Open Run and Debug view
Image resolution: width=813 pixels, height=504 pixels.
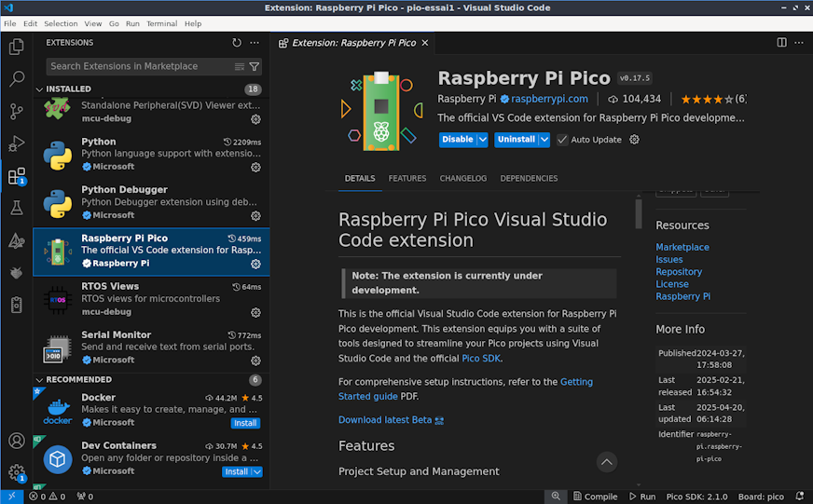click(x=17, y=143)
